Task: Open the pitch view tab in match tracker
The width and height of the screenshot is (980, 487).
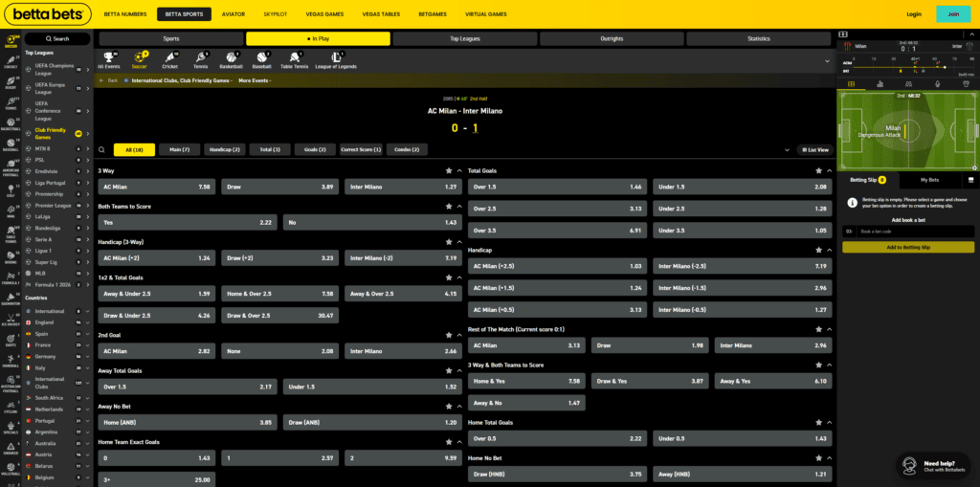Action: tap(851, 84)
